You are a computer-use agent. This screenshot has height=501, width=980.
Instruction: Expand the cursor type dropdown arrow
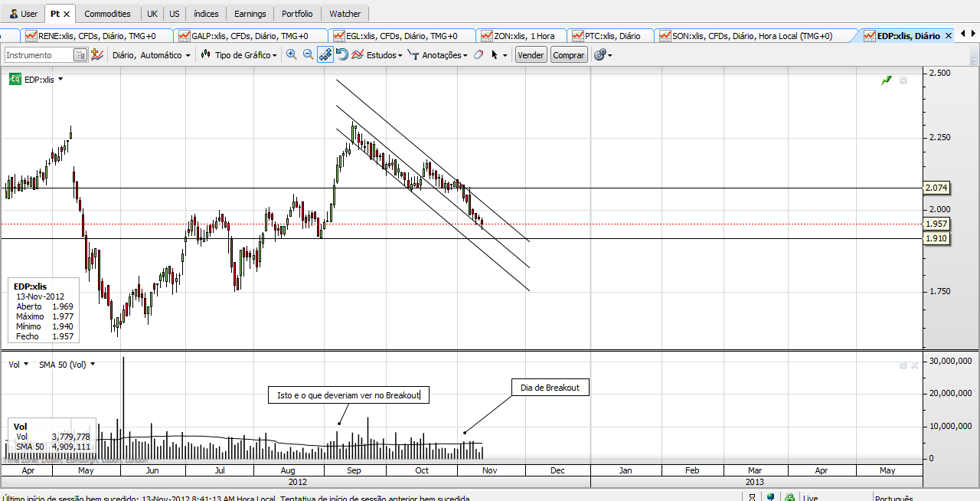(x=505, y=55)
